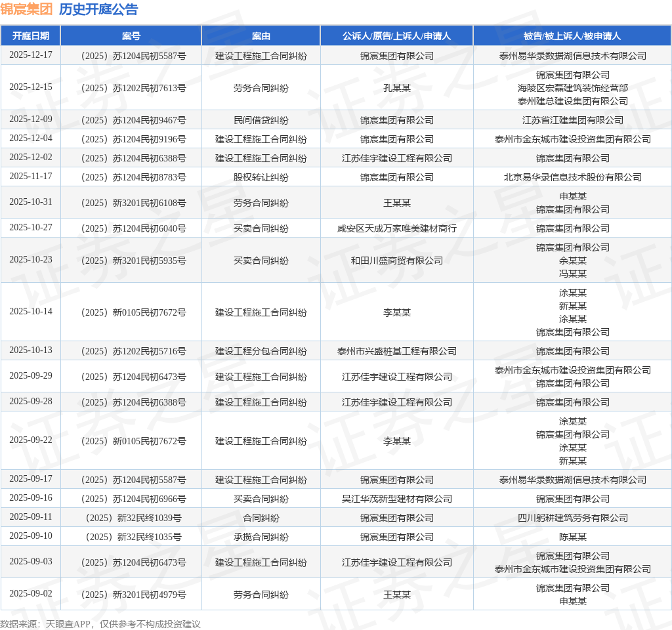
Task: Click case number 苏1202民初5716号
Action: [134, 351]
